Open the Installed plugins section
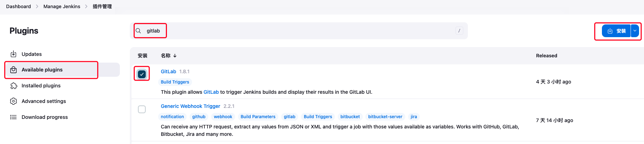Image resolution: width=644 pixels, height=144 pixels. pyautogui.click(x=41, y=86)
